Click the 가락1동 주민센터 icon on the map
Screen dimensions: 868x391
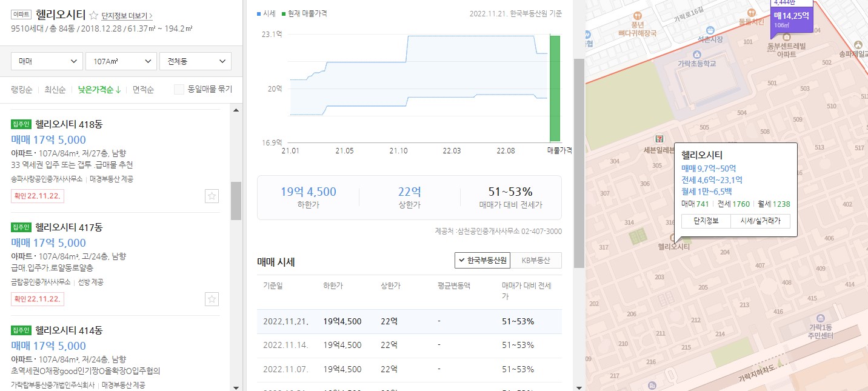[820, 318]
